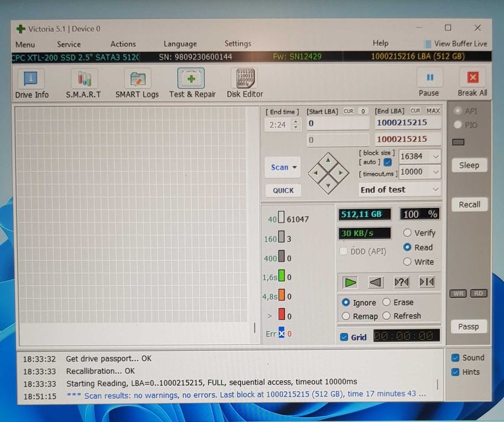
Task: Open the Service menu
Action: pos(69,45)
